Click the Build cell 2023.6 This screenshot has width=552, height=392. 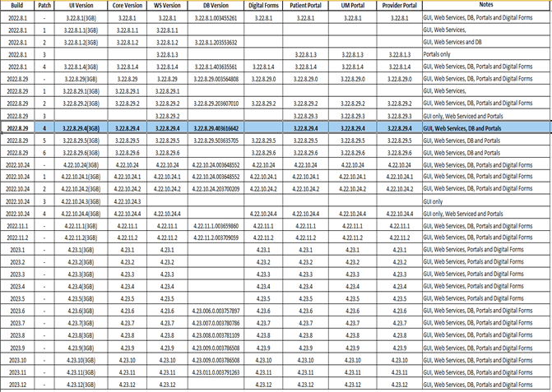(x=18, y=311)
